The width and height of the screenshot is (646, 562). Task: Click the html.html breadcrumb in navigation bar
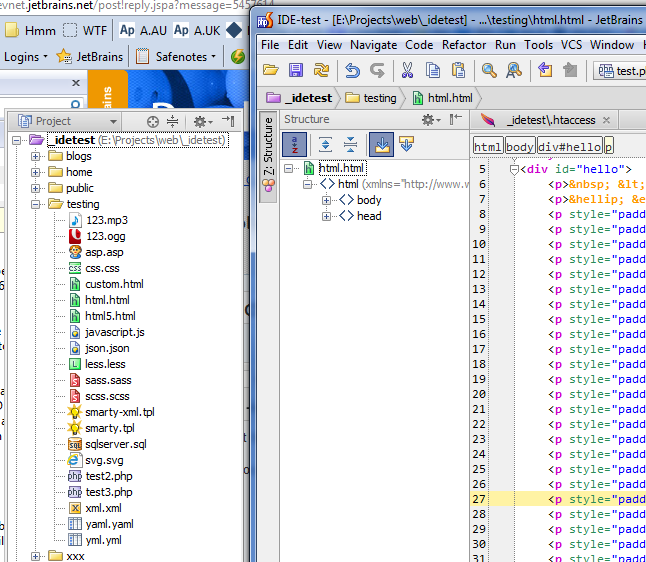click(x=443, y=98)
